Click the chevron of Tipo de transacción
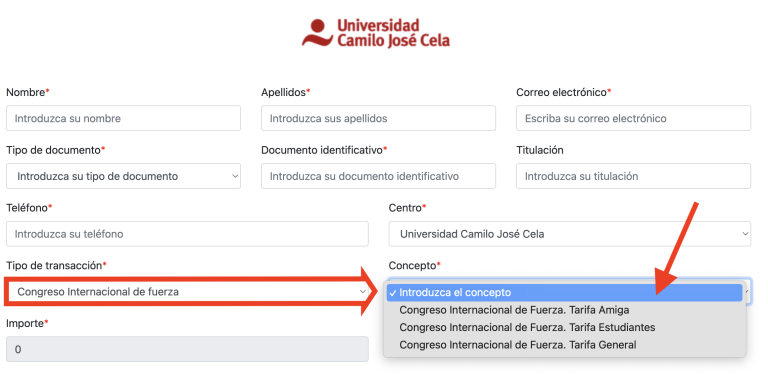This screenshot has width=768, height=374. [362, 292]
